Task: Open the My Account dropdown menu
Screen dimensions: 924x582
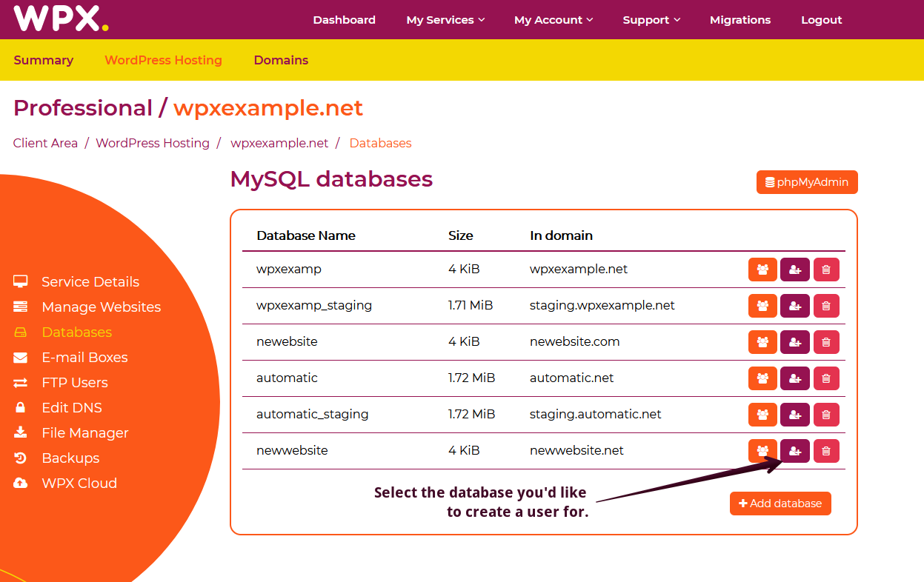Action: click(x=554, y=20)
